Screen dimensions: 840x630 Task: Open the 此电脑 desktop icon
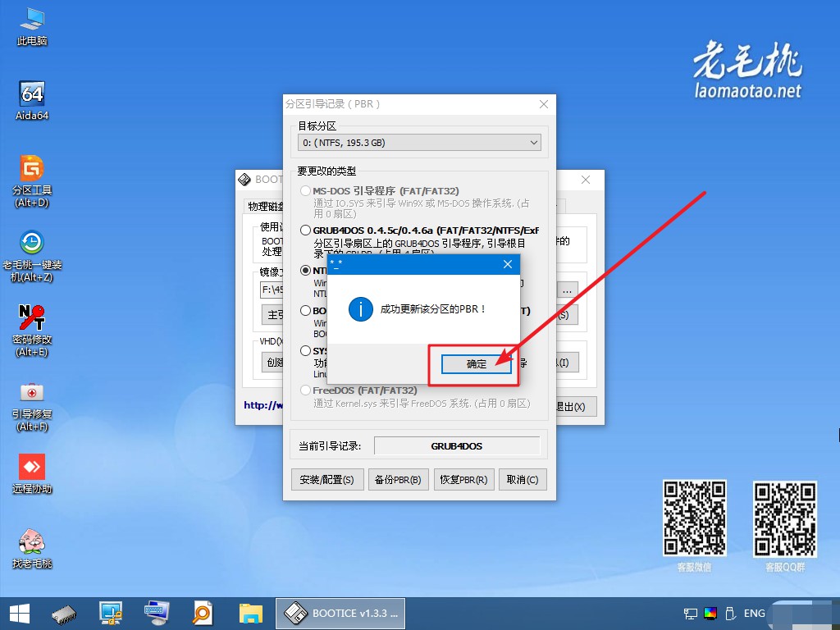(32, 27)
